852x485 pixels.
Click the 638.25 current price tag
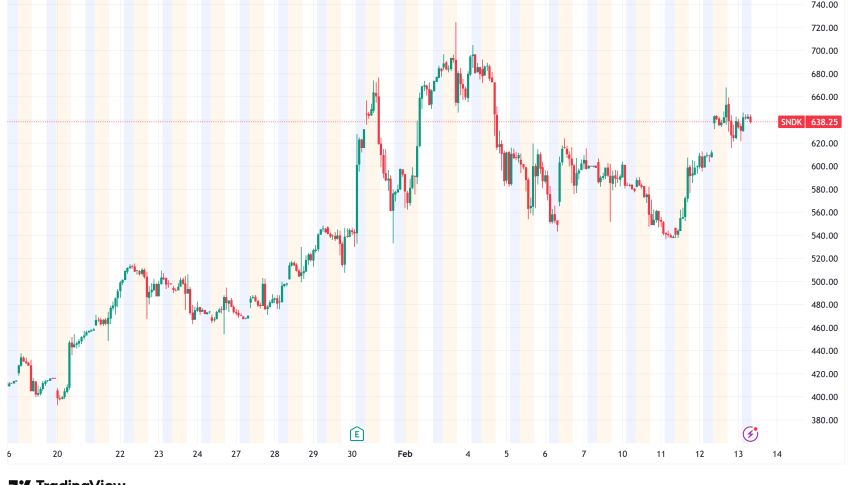824,122
